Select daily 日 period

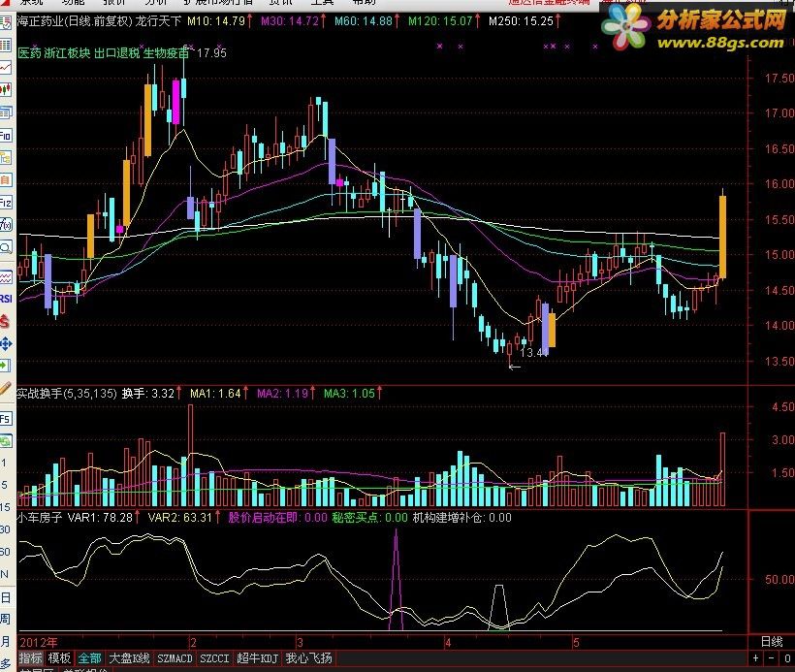click(x=5, y=597)
